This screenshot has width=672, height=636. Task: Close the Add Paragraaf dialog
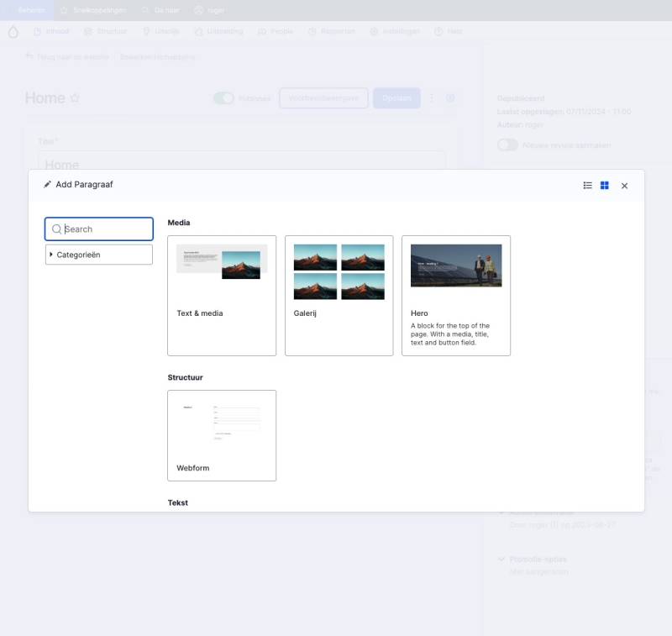click(624, 186)
